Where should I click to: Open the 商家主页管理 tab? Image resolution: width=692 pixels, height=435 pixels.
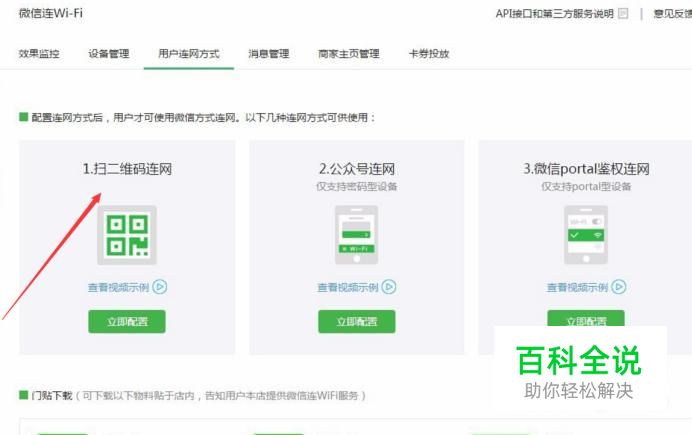[x=349, y=54]
